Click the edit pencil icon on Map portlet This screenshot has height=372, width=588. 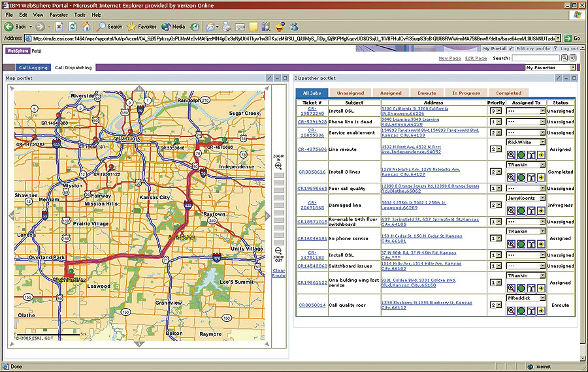[269, 78]
